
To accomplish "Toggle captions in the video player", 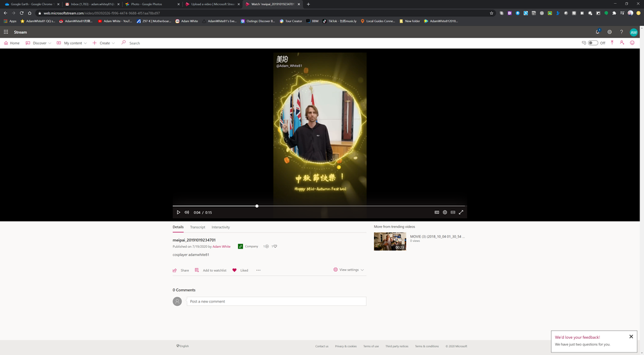I will click(x=436, y=212).
